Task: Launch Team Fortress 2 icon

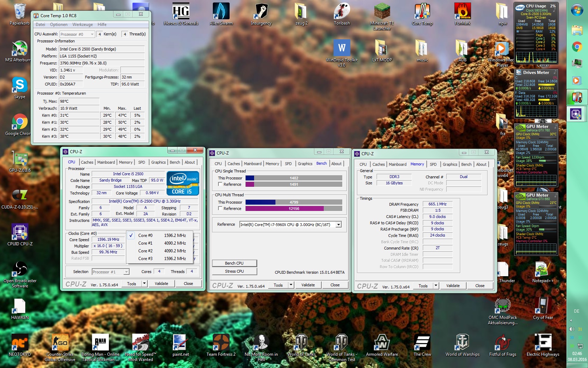Action: (221, 346)
